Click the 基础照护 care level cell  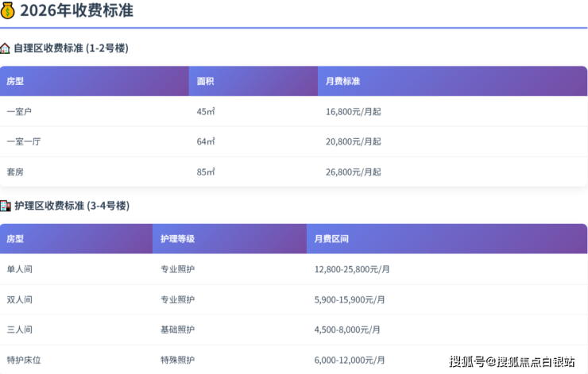(x=177, y=330)
